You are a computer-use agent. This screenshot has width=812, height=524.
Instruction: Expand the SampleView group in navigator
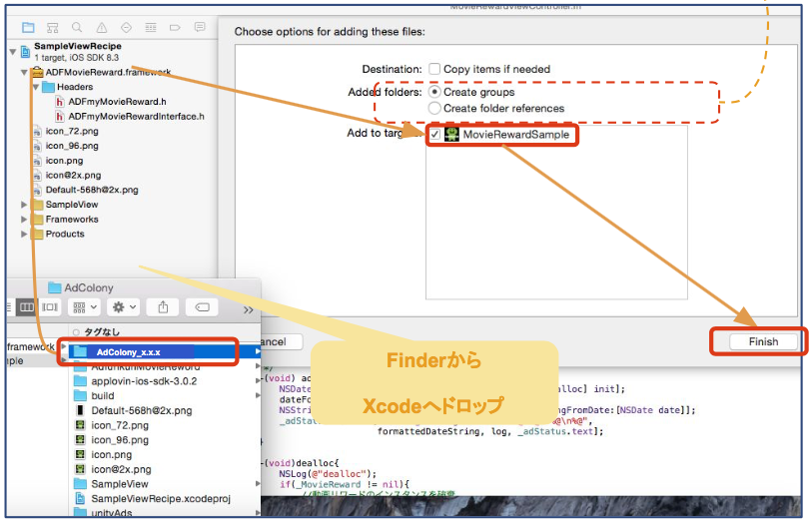[24, 205]
